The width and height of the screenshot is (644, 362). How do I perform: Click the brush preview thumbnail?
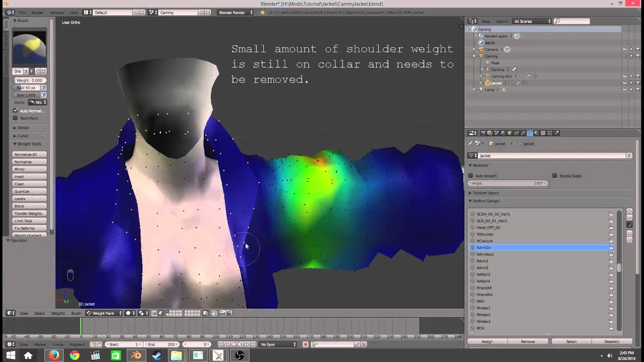pos(29,49)
